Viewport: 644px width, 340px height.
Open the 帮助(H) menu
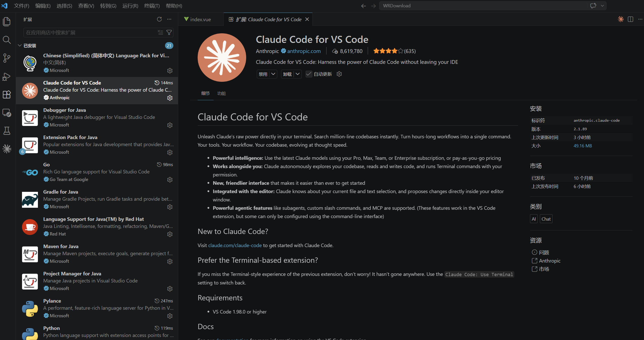click(174, 6)
